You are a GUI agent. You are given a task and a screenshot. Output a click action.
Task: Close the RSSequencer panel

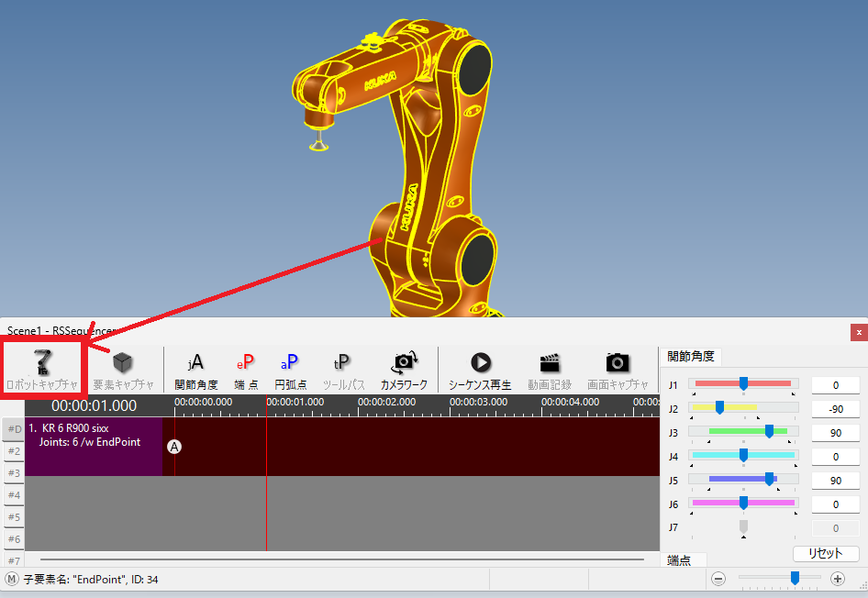point(859,332)
